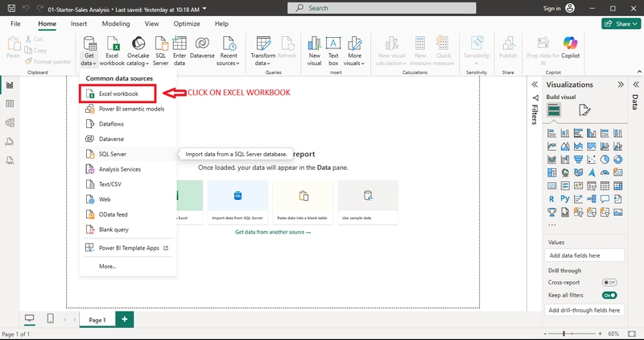The height and width of the screenshot is (340, 644).
Task: Pick the Donut chart visual
Action: click(x=617, y=160)
